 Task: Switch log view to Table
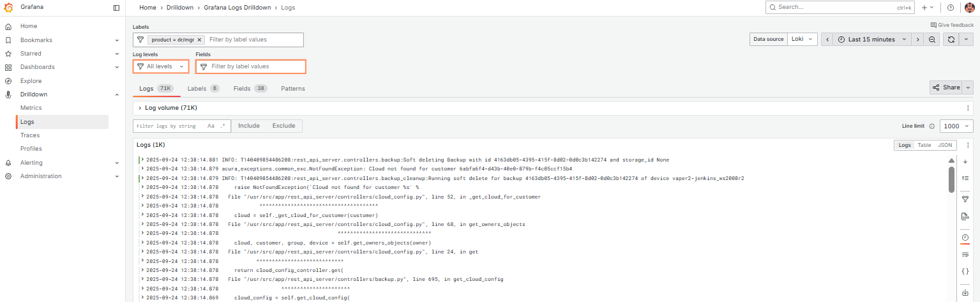[924, 145]
